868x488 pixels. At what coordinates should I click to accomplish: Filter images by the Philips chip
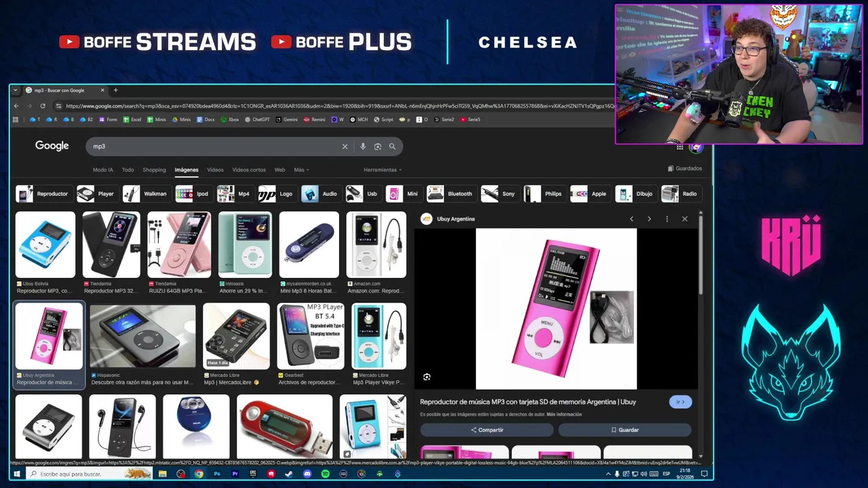pyautogui.click(x=545, y=194)
